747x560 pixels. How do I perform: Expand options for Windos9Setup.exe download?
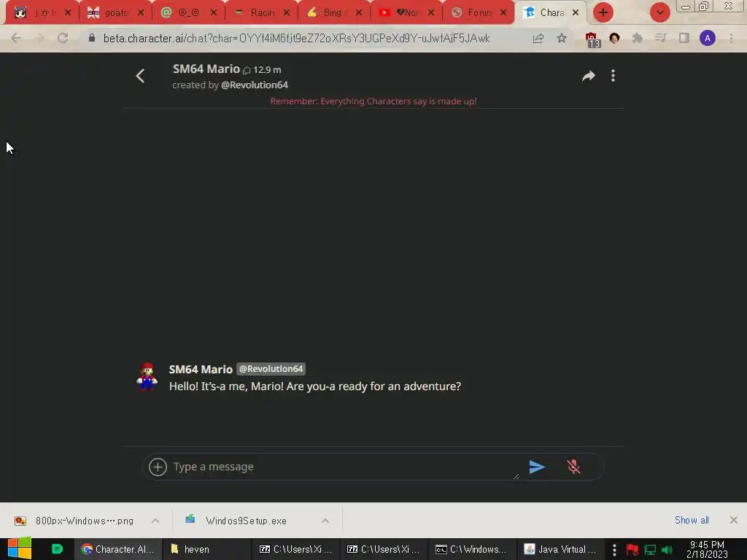point(325,521)
